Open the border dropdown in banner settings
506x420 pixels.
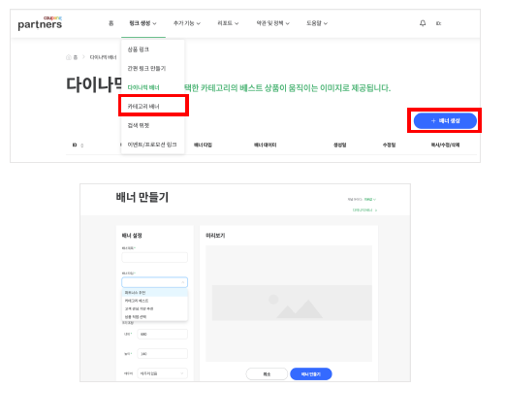tap(163, 373)
